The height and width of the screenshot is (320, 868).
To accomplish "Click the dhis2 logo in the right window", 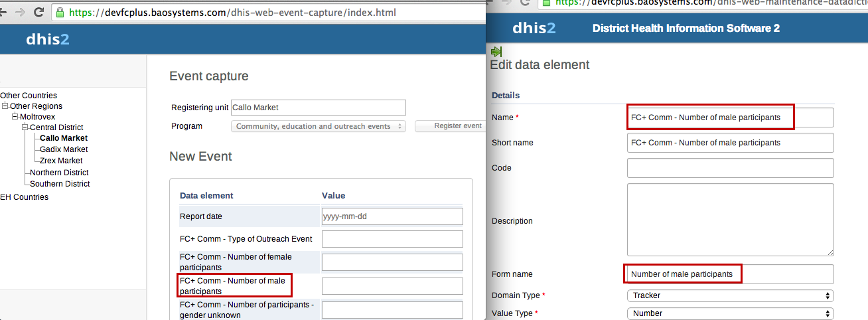I will coord(534,28).
